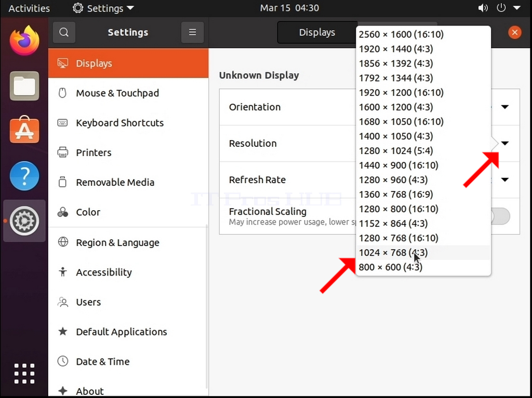Click Activities in the top bar
This screenshot has height=398, width=532.
point(29,8)
